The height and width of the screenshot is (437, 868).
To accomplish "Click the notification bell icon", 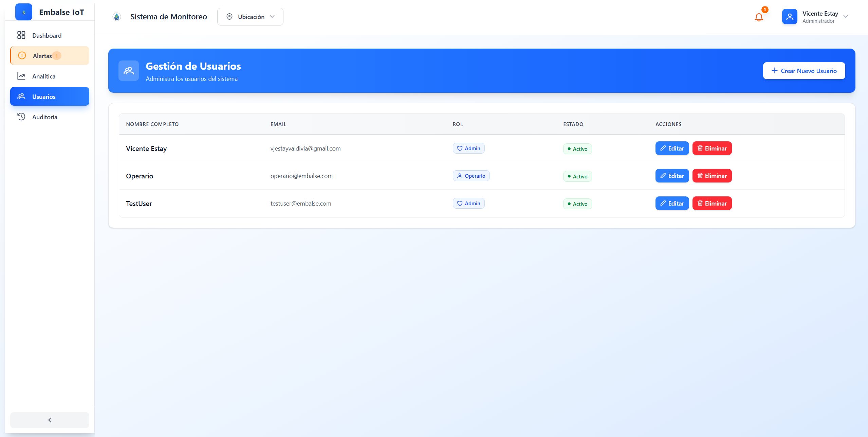I will tap(759, 17).
